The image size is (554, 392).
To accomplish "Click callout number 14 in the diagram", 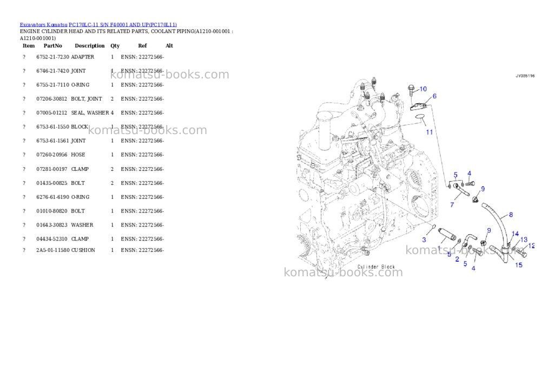I will (515, 234).
